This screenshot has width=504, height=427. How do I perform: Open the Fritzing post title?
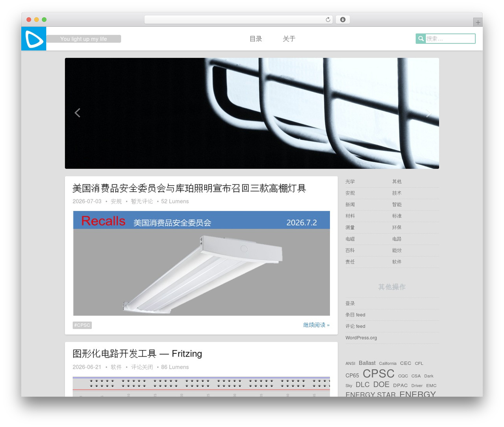click(137, 354)
